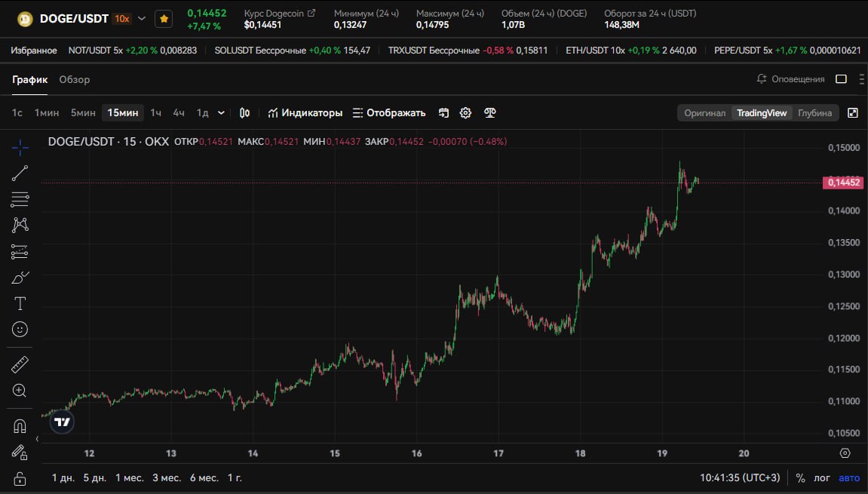Open price scale settings icon

coord(845,453)
